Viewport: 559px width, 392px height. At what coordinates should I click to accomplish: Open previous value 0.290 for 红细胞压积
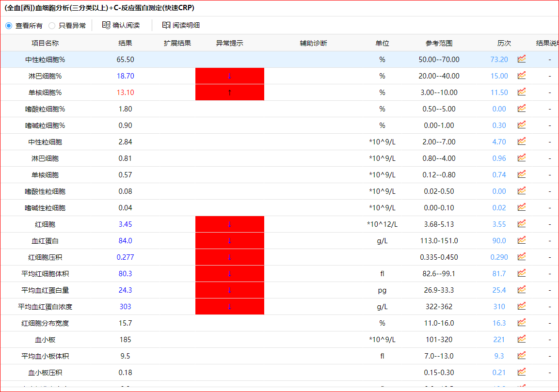click(499, 257)
